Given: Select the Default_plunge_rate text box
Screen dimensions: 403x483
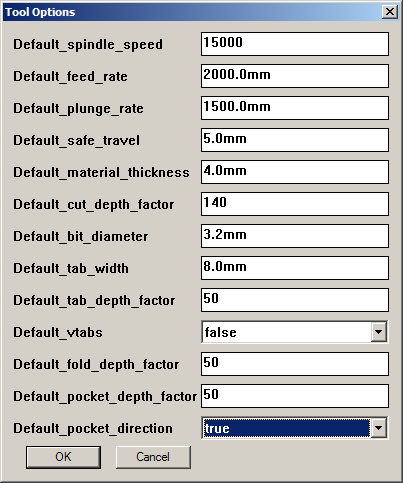Looking at the screenshot, I should 295,108.
